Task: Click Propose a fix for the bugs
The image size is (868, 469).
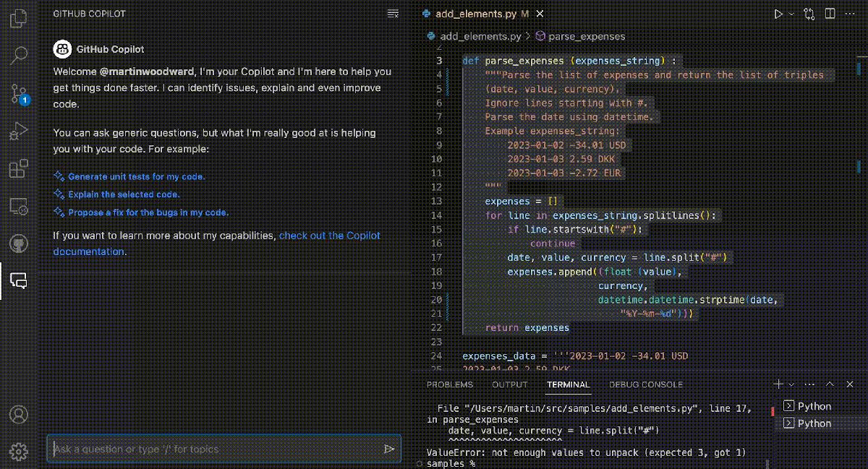Action: point(148,212)
